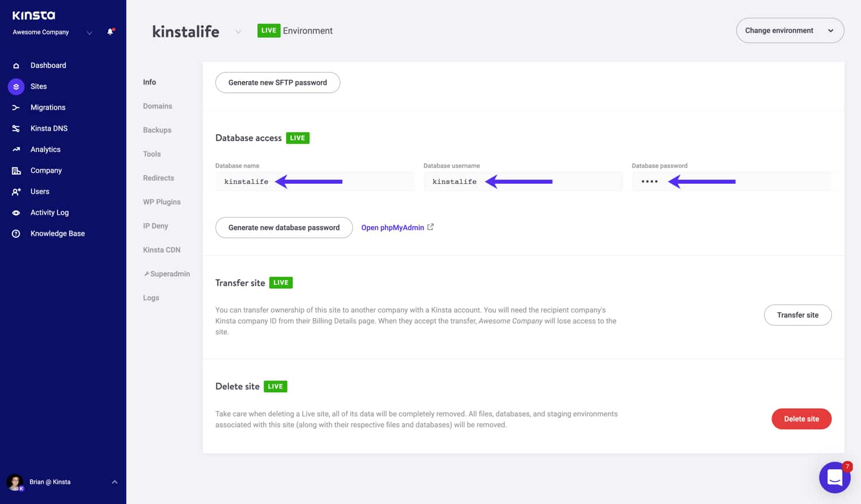
Task: Click the kinstalife site title
Action: pyautogui.click(x=185, y=32)
